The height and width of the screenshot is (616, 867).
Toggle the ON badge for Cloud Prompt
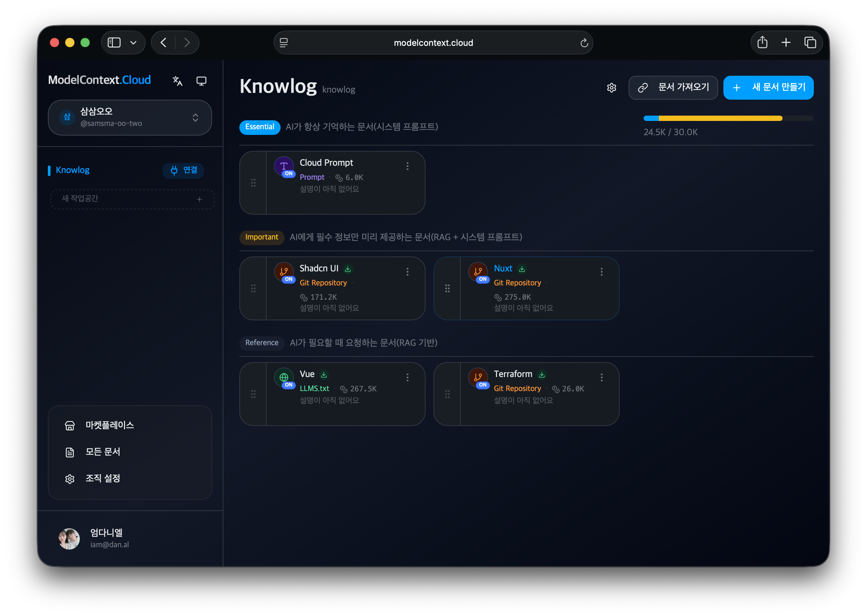click(x=288, y=173)
